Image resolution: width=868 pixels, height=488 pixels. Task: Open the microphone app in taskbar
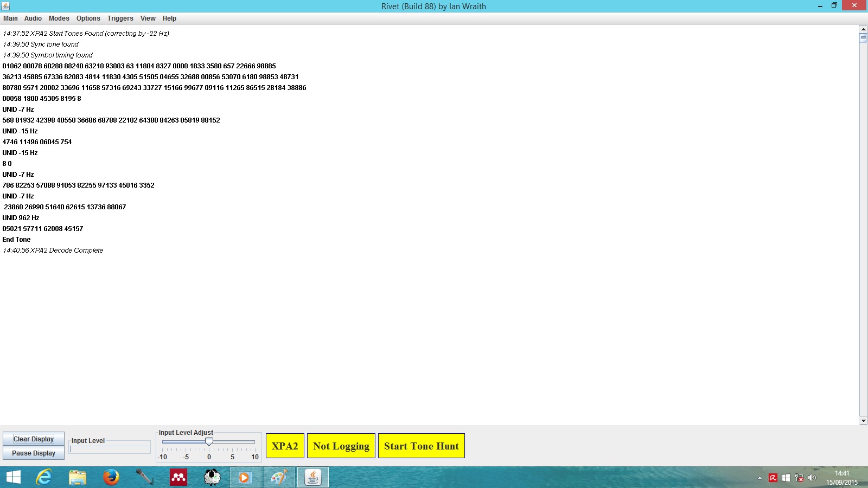pyautogui.click(x=144, y=477)
